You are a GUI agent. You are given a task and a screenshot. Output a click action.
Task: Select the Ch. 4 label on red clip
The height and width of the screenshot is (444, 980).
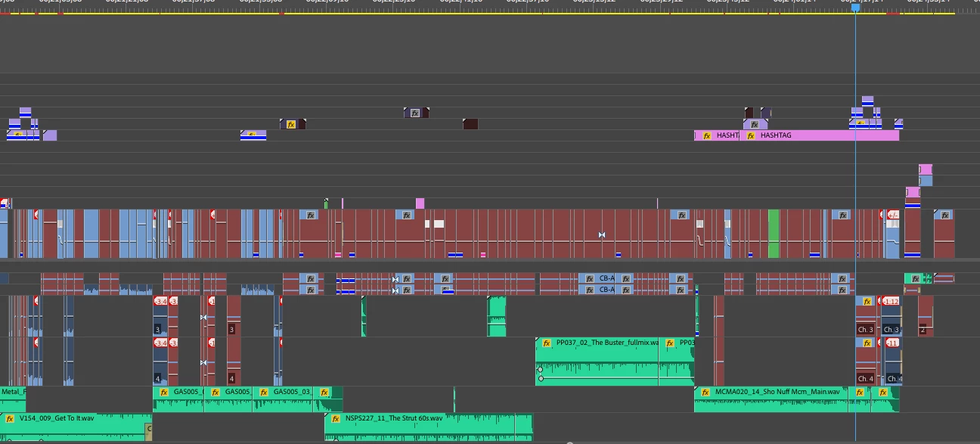(x=865, y=378)
